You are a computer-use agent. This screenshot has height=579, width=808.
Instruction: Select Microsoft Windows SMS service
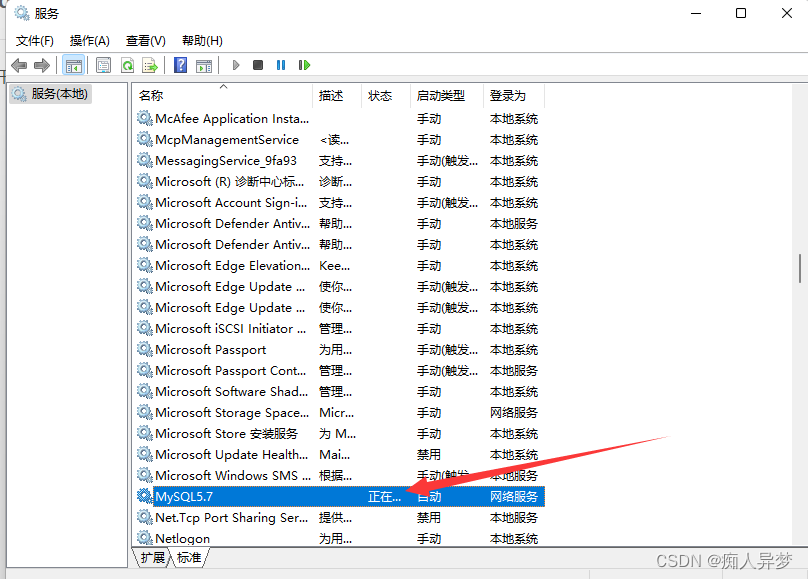[340, 475]
